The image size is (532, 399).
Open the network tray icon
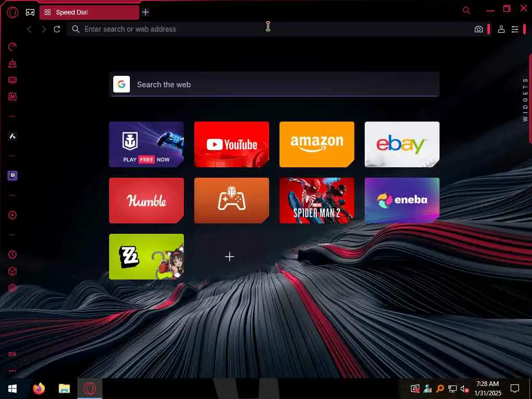452,389
